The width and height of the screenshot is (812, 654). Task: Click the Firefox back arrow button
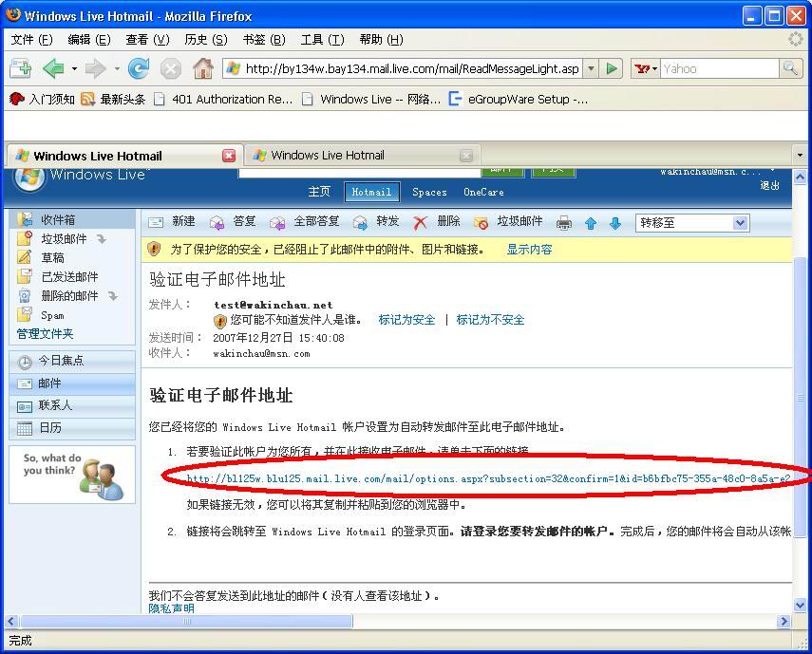[53, 68]
